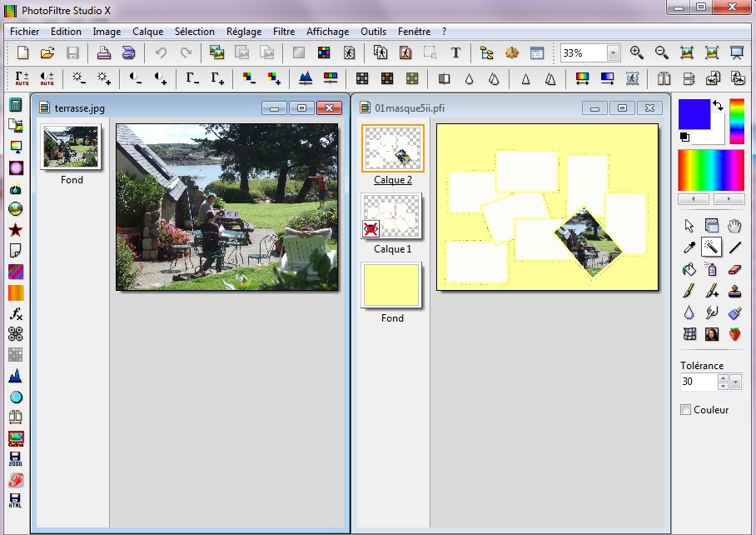
Task: Select the yellow Fond layer thumbnail
Action: [391, 286]
